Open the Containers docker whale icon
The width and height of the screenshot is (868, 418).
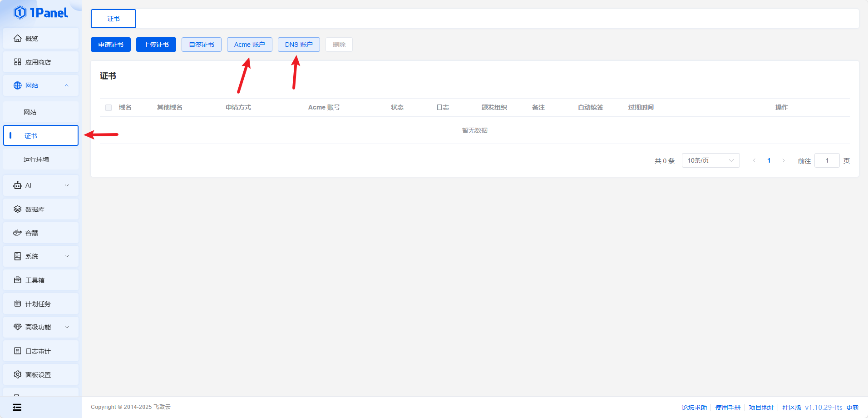(x=17, y=233)
